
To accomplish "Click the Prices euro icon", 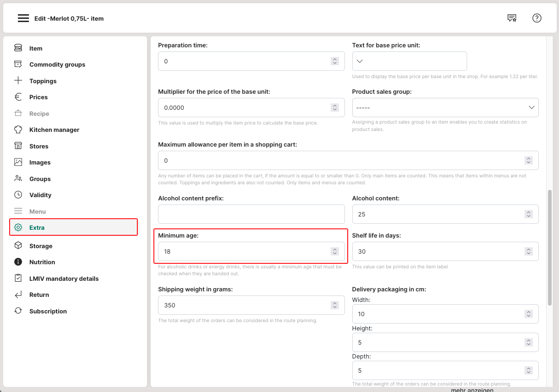I will 18,97.
